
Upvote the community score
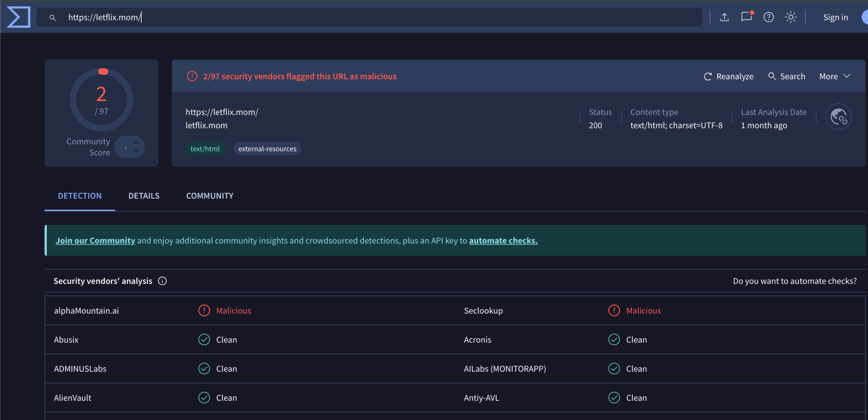coord(136,142)
